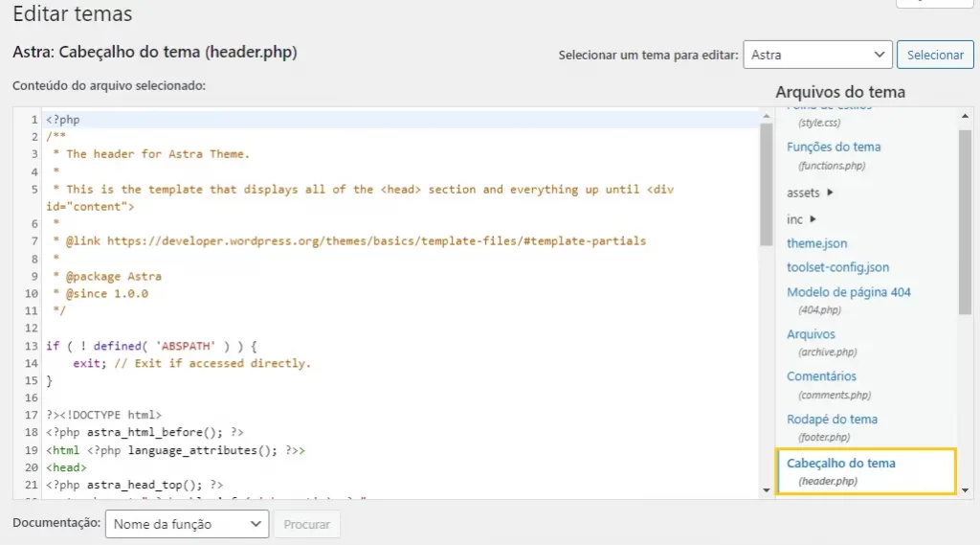The height and width of the screenshot is (545, 980).
Task: Open Rodapé do tema footer.php
Action: [x=832, y=420]
